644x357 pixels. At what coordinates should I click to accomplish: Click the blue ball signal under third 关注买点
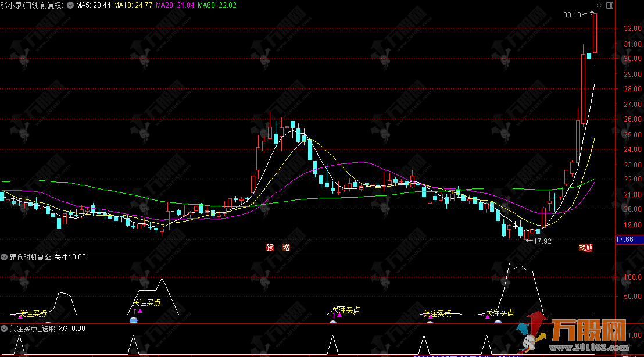tap(334, 322)
